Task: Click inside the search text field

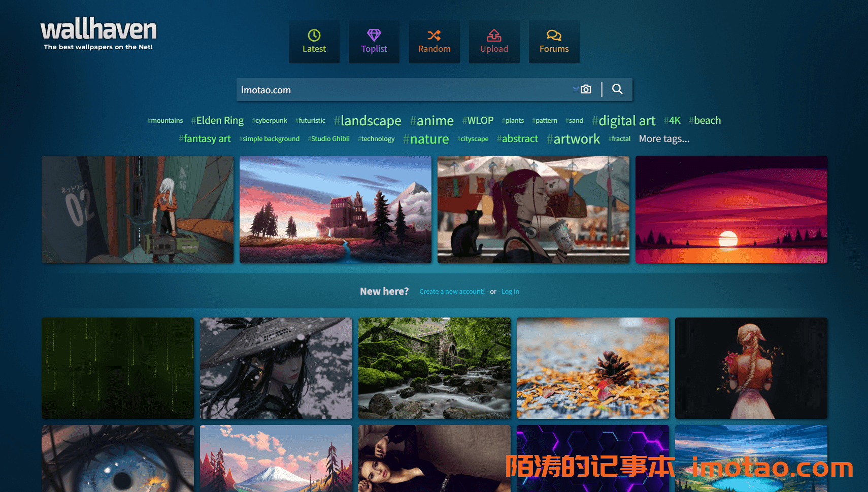Action: tap(401, 90)
